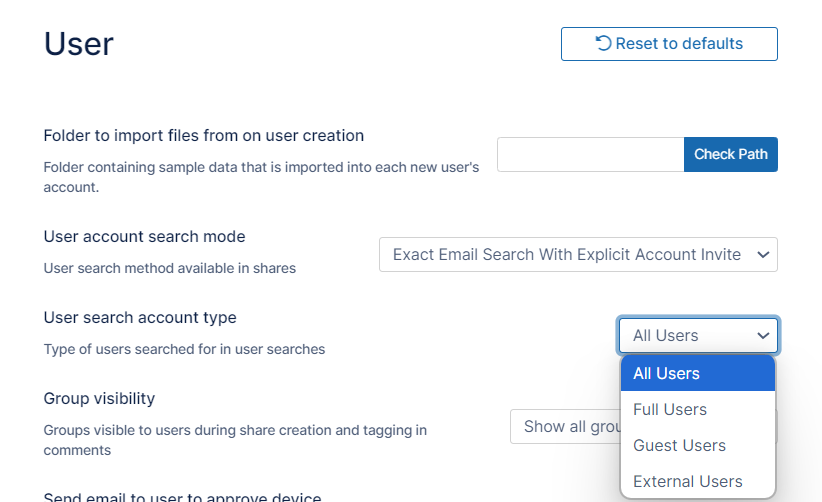Click chevron arrow beside All Users

tap(763, 335)
